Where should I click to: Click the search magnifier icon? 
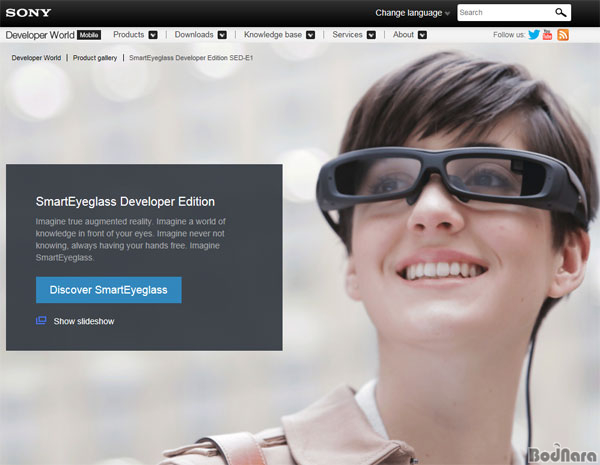(561, 13)
